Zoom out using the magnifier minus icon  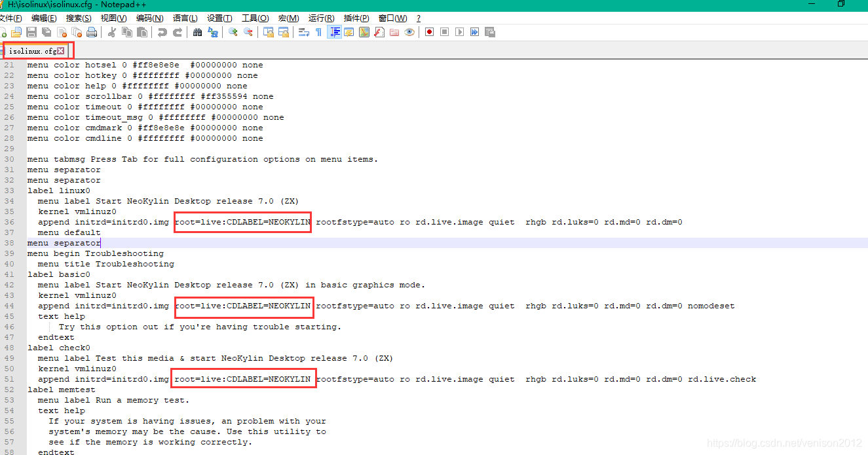248,32
